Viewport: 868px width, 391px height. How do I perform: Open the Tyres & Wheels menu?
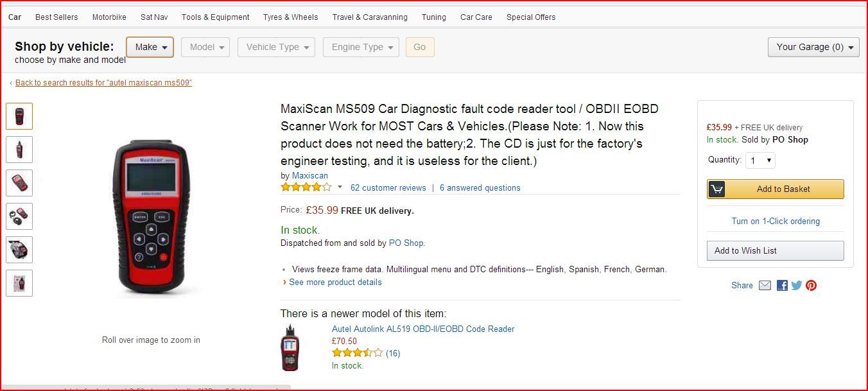290,17
